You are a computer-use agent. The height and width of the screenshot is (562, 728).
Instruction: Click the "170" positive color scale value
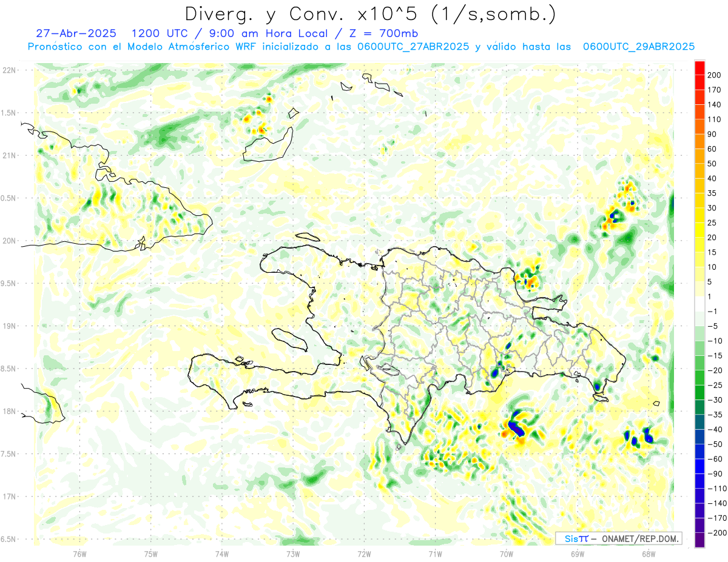[x=714, y=90]
